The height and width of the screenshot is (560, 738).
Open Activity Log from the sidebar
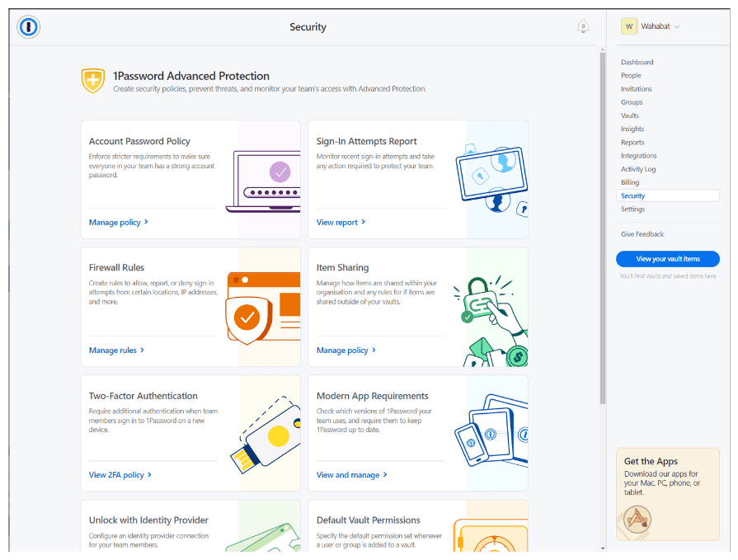638,169
